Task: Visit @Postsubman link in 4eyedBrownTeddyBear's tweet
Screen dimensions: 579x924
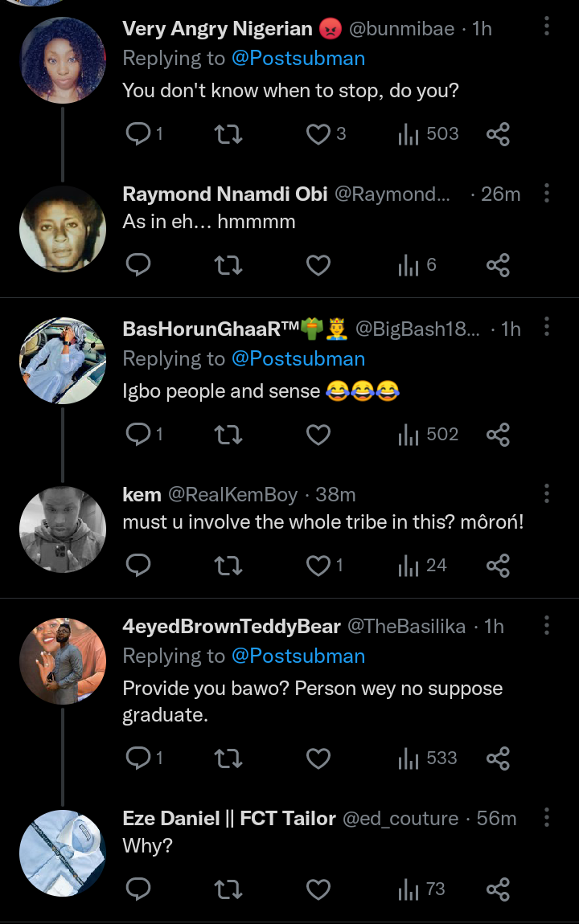Action: [x=298, y=656]
